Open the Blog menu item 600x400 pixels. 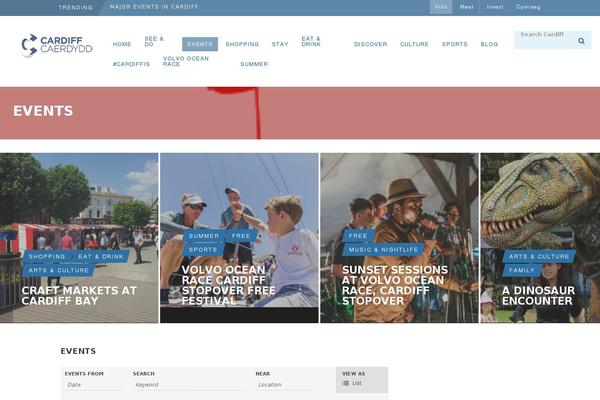click(x=489, y=44)
